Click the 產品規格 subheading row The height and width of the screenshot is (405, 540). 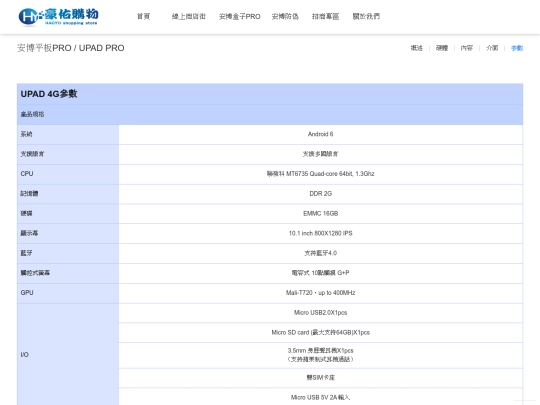pos(270,114)
